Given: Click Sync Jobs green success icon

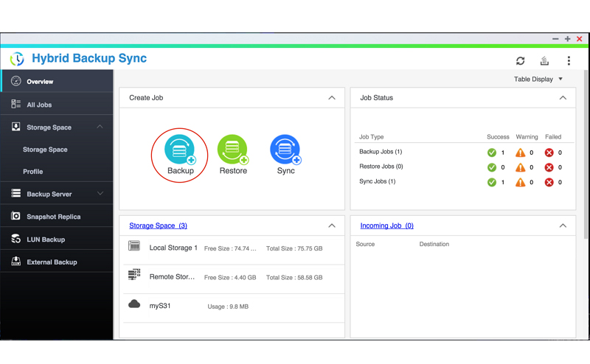Looking at the screenshot, I should click(x=492, y=183).
